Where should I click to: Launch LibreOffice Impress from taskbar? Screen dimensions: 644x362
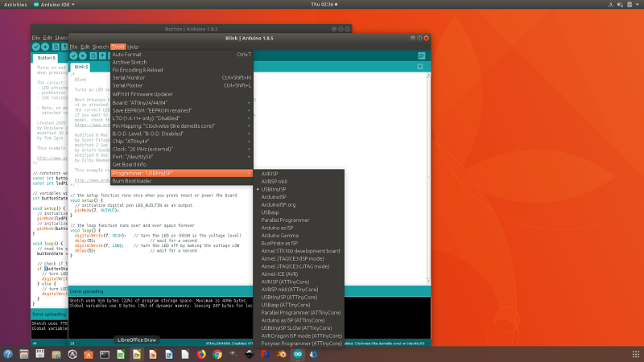click(153, 354)
